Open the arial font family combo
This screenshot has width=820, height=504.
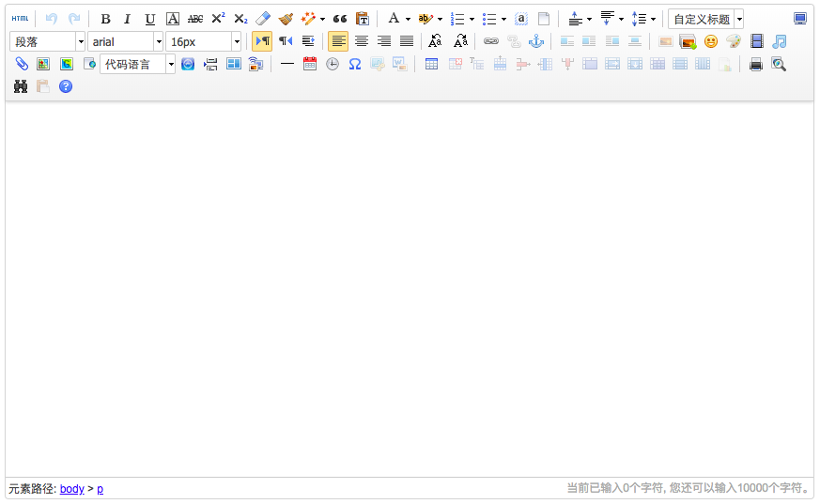[126, 42]
